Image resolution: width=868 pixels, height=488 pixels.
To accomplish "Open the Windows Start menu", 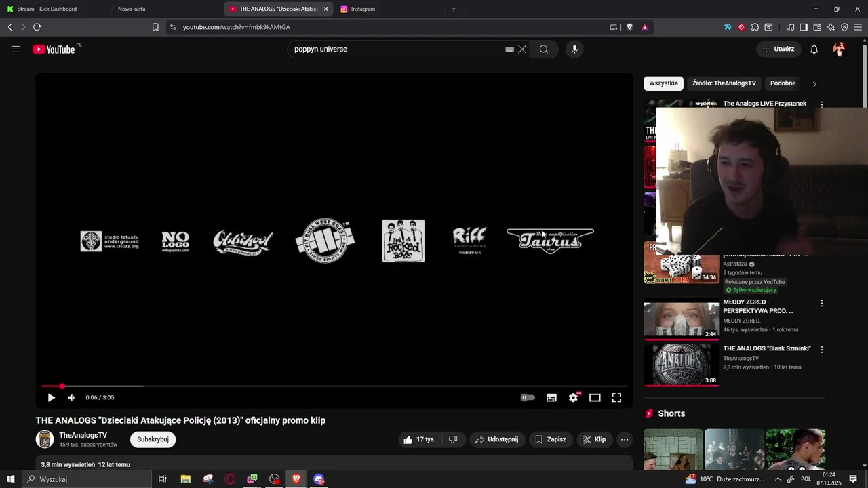I will (x=11, y=479).
